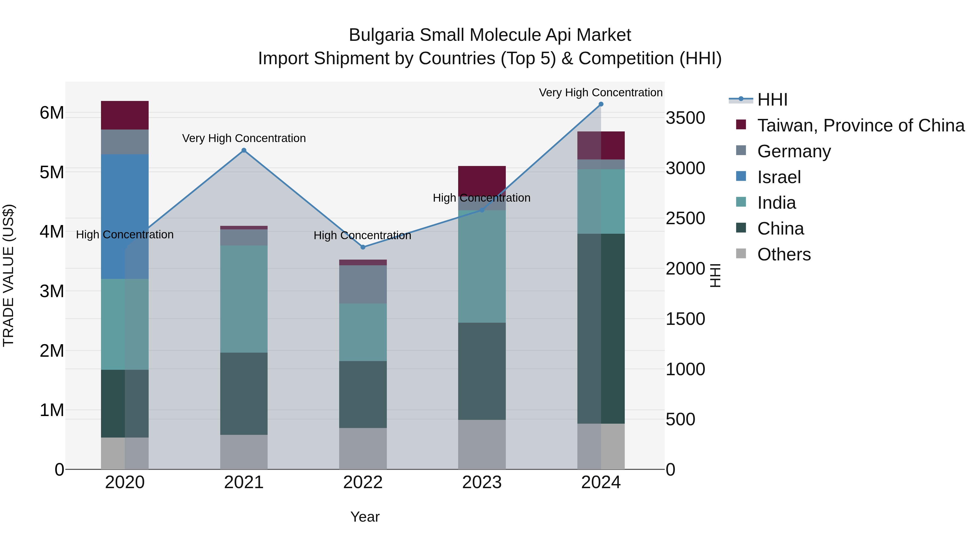The height and width of the screenshot is (551, 980).
Task: Toggle Taiwan, Province of China legend entry
Action: click(x=850, y=125)
